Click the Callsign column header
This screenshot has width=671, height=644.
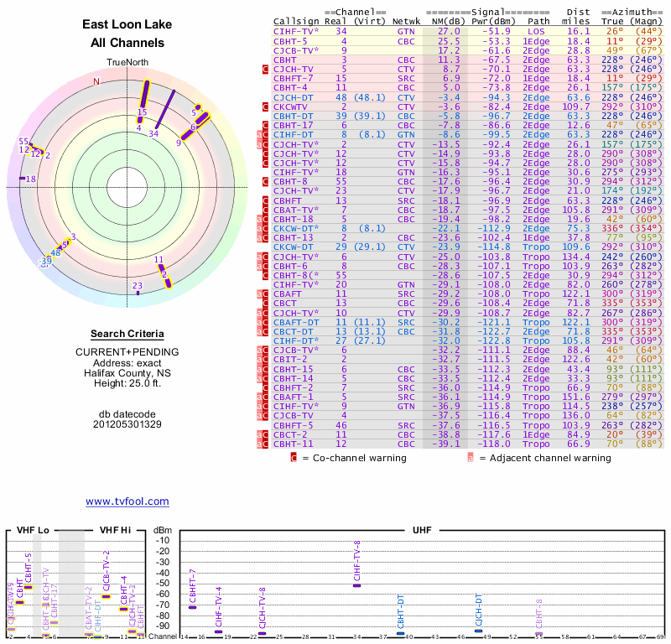point(294,21)
